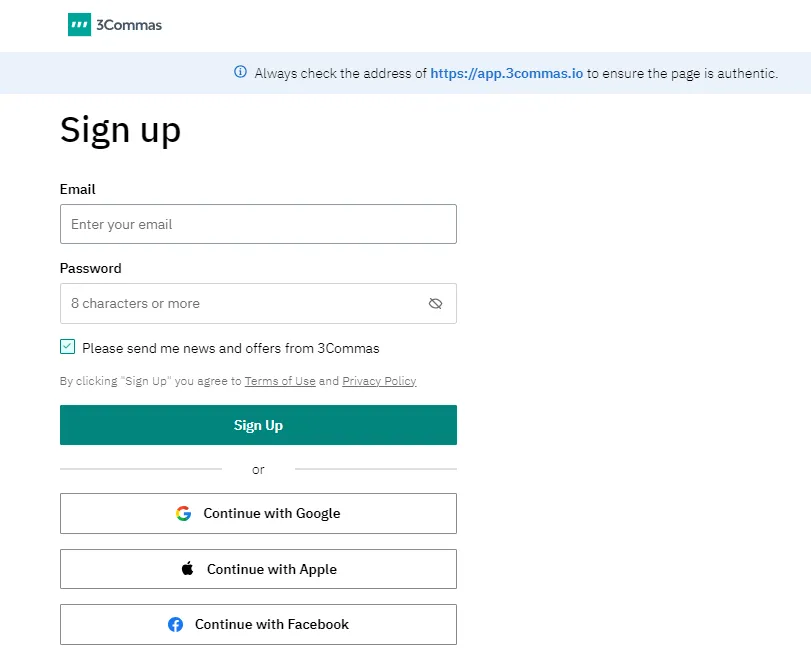Click the Google logo icon
Screen dimensions: 811x659
click(x=184, y=513)
